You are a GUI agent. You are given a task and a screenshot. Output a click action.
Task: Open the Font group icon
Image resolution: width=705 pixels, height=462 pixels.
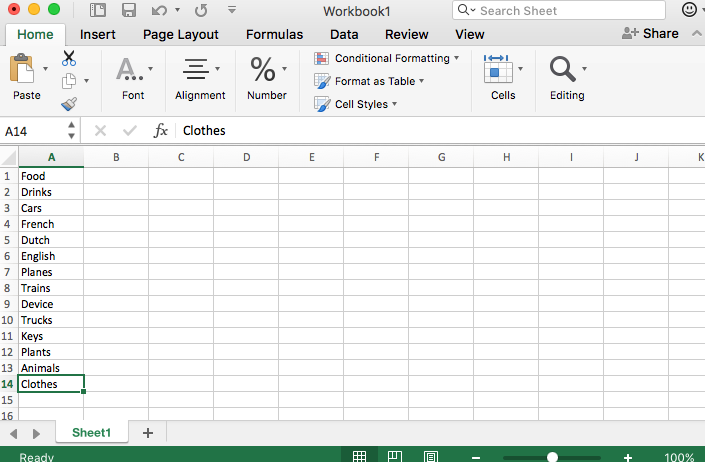[129, 69]
